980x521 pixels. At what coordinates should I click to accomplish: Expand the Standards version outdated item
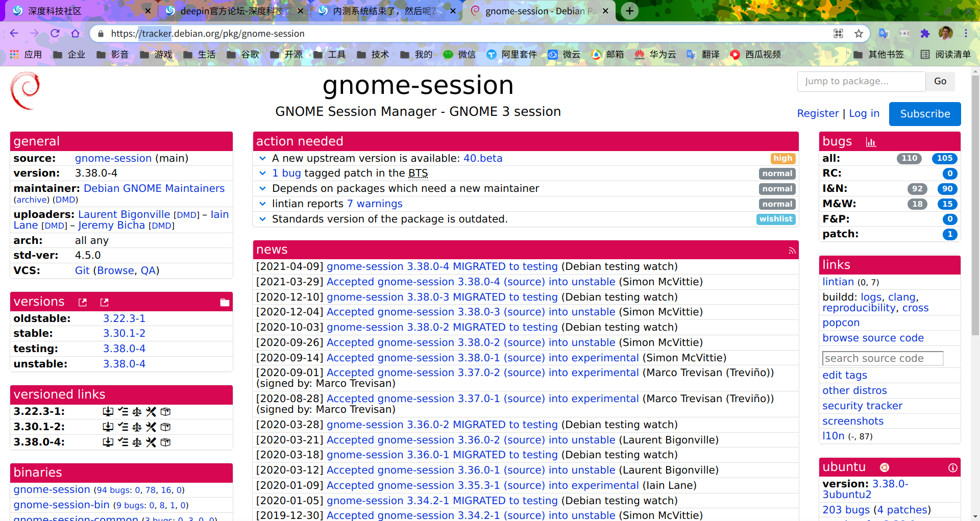click(x=262, y=219)
